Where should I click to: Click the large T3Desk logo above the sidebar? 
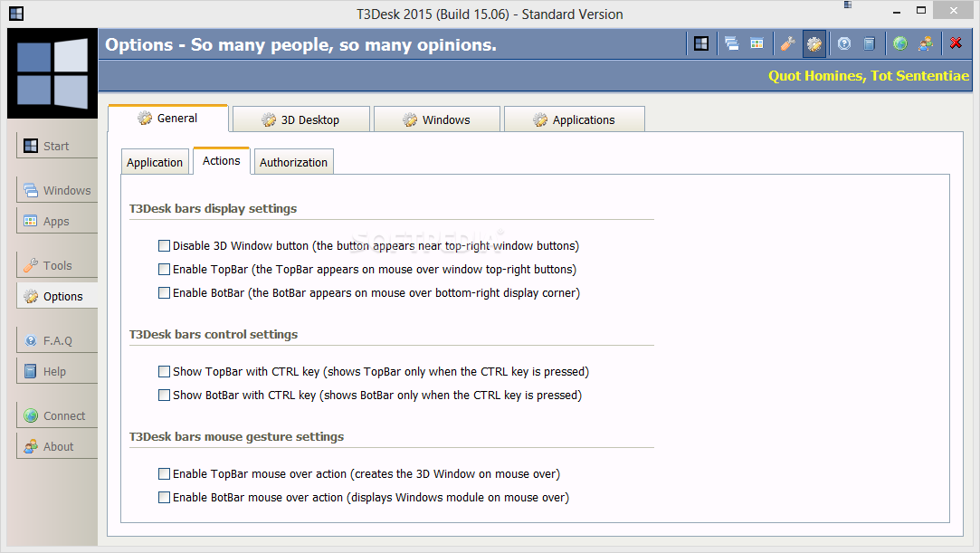coord(52,73)
